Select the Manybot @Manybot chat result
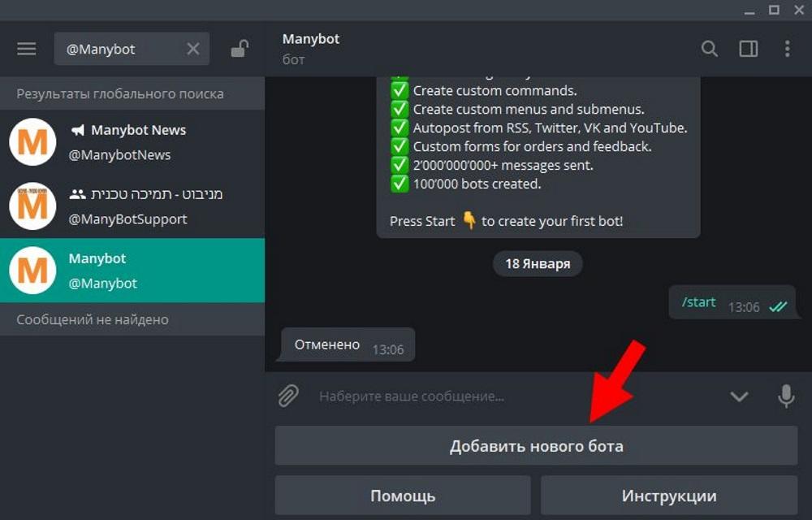The height and width of the screenshot is (520, 812). click(x=132, y=271)
